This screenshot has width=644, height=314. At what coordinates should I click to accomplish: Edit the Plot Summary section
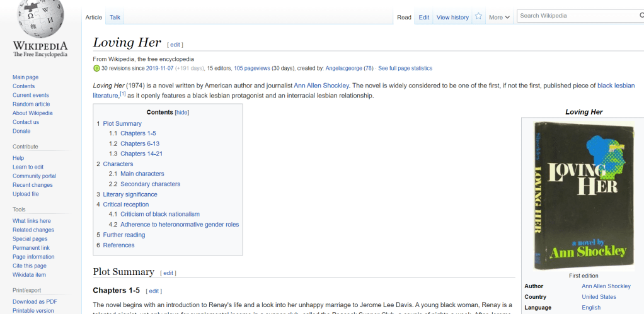(x=168, y=273)
